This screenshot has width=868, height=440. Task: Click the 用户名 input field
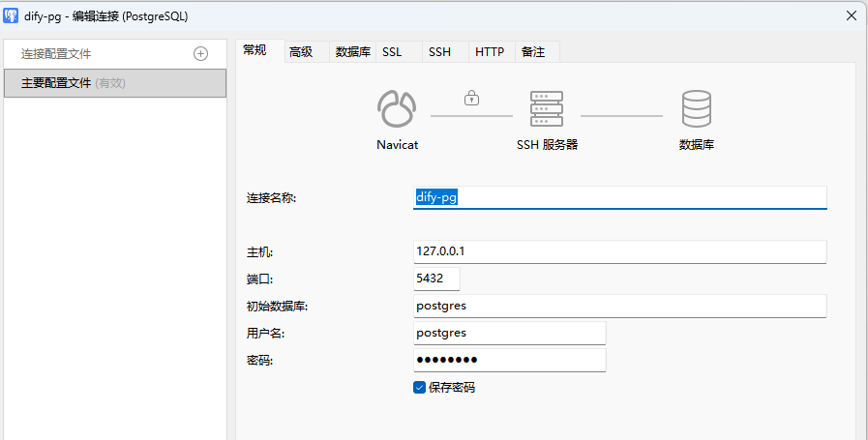pos(510,334)
